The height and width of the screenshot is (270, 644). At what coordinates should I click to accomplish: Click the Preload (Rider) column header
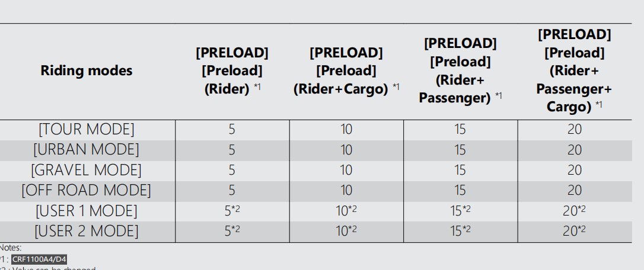pos(232,71)
